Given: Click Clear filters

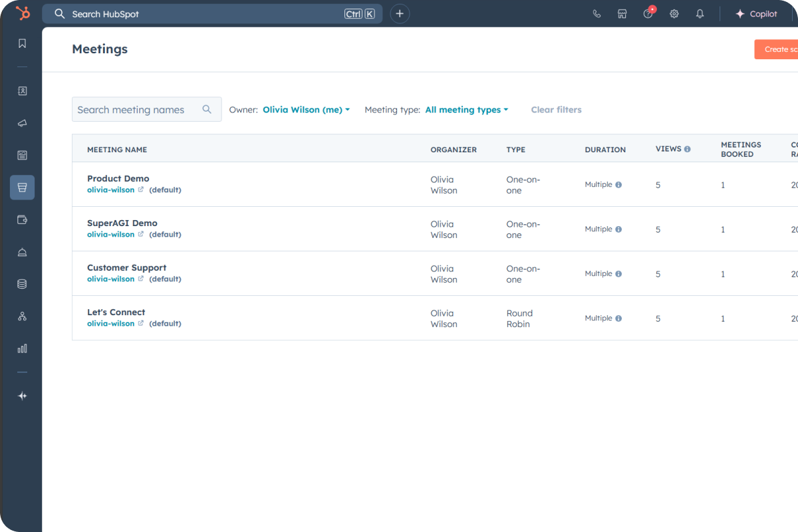Looking at the screenshot, I should click(x=556, y=110).
